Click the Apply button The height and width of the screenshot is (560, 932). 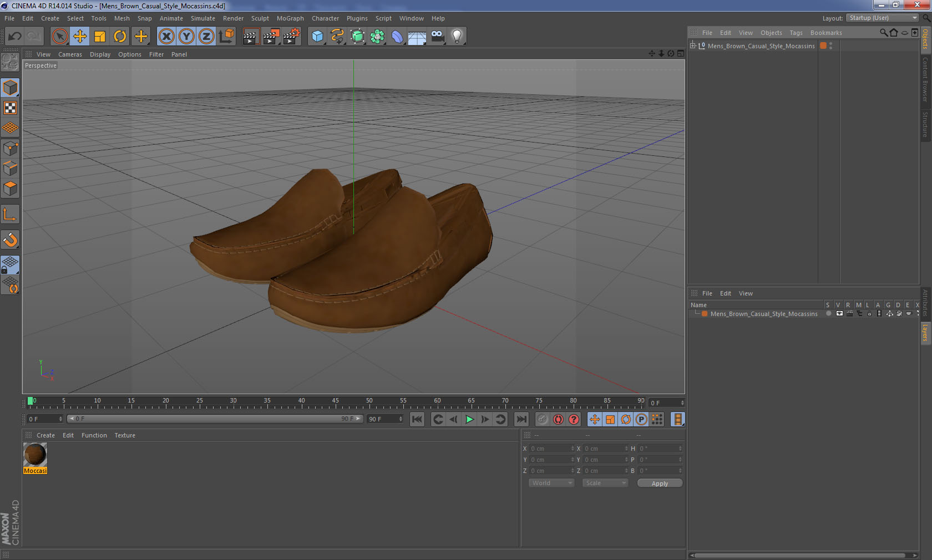tap(660, 483)
